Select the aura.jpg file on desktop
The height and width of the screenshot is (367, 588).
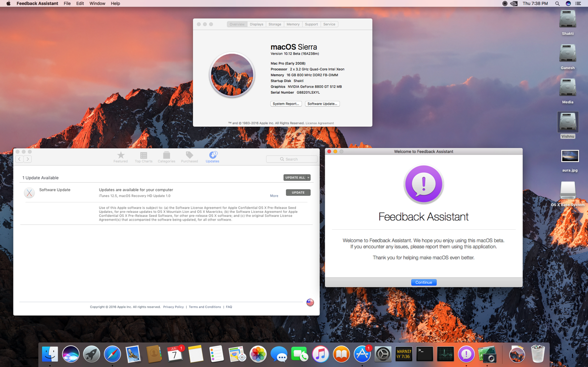[570, 161]
